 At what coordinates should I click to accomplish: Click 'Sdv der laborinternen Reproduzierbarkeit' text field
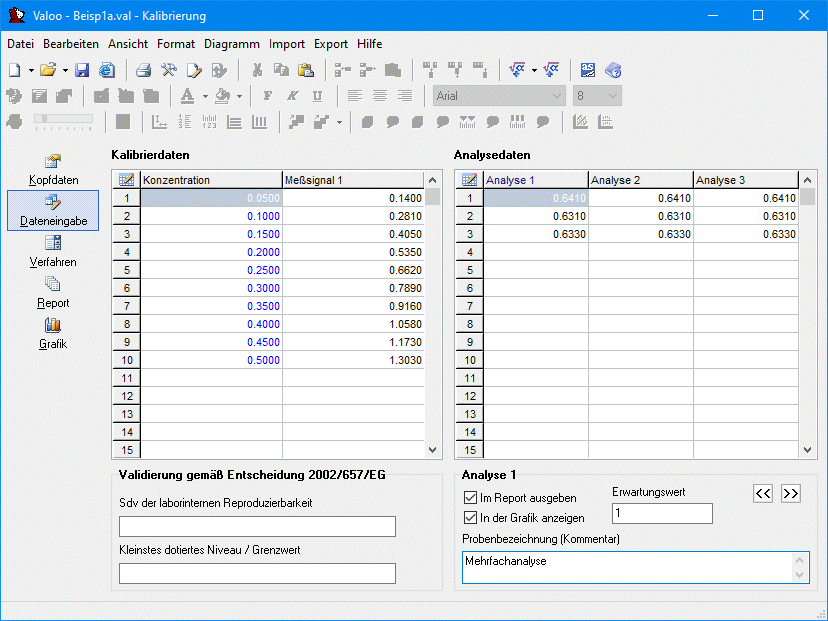coord(257,526)
